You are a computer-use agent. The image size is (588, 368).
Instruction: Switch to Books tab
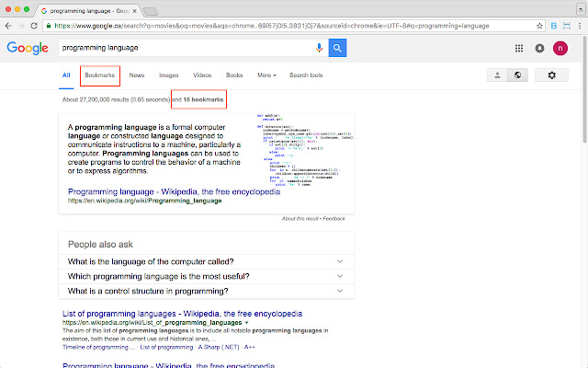[x=234, y=75]
